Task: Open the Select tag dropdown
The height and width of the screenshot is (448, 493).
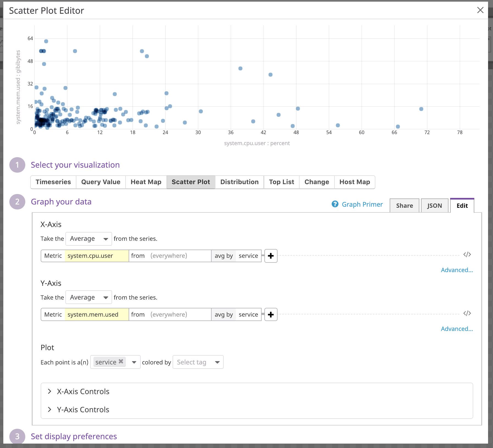Action: 198,362
